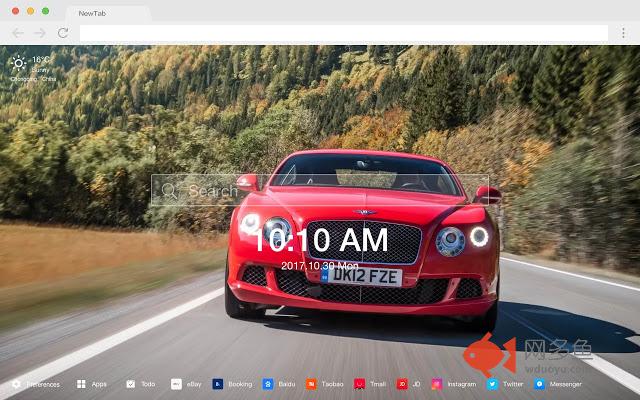Click the Preferences text label

coord(43,384)
